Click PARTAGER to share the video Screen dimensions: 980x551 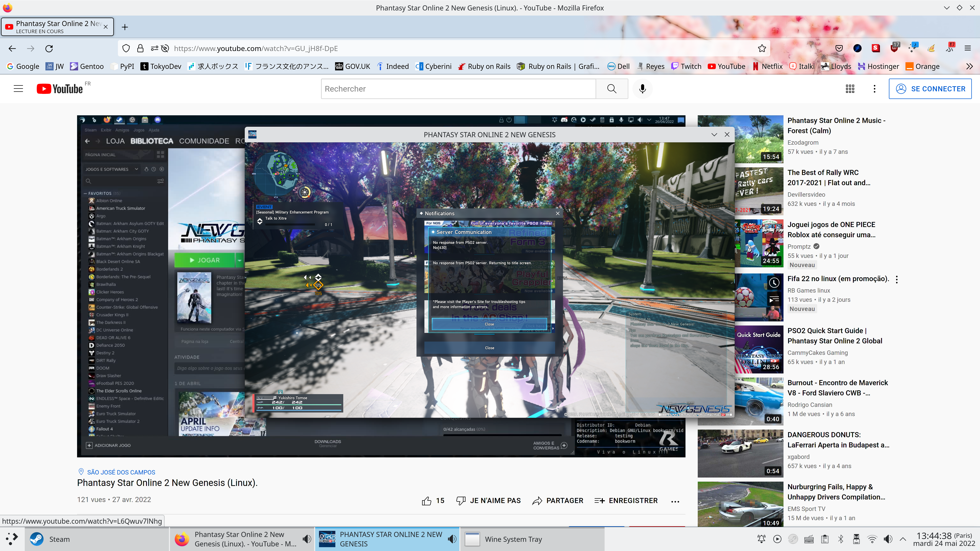(x=558, y=501)
